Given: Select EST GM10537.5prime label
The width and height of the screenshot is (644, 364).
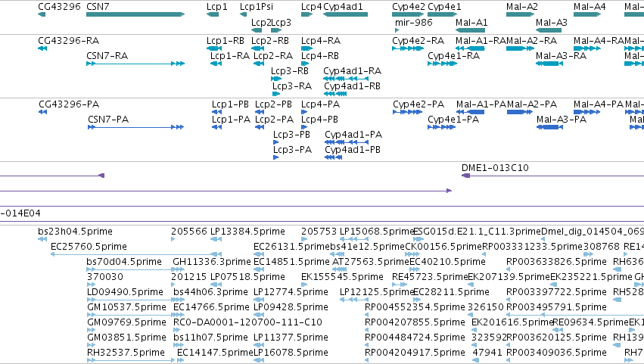Looking at the screenshot, I should click(x=126, y=308).
